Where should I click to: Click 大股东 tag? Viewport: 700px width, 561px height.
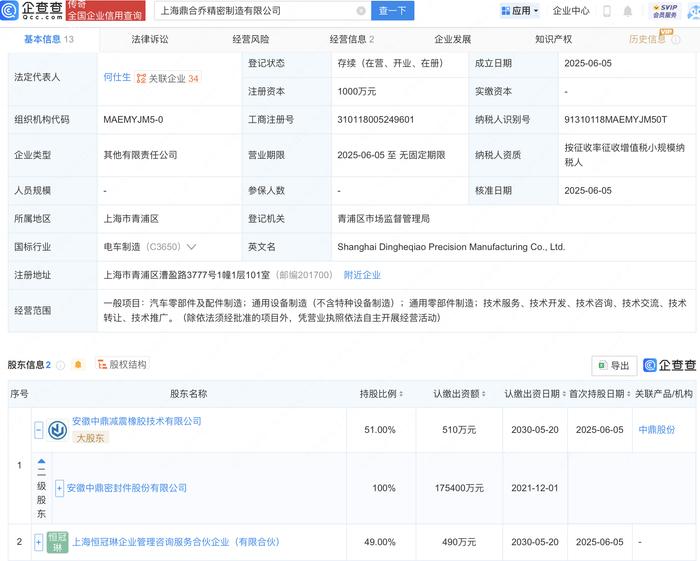pos(90,438)
